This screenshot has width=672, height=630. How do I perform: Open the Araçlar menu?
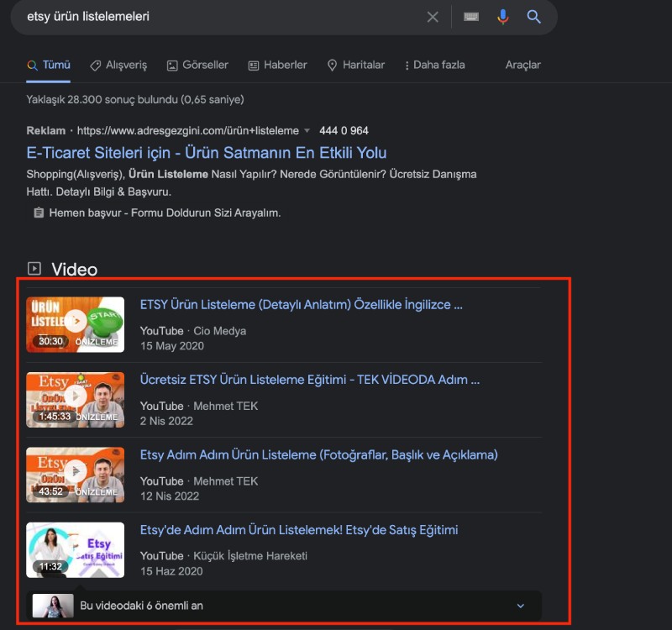click(x=522, y=65)
